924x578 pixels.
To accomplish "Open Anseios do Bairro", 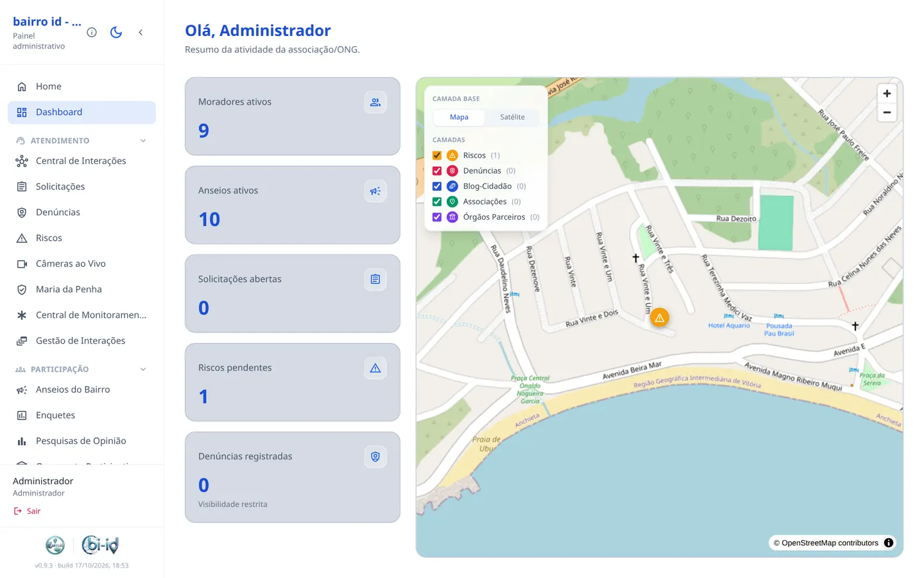I will click(x=81, y=389).
